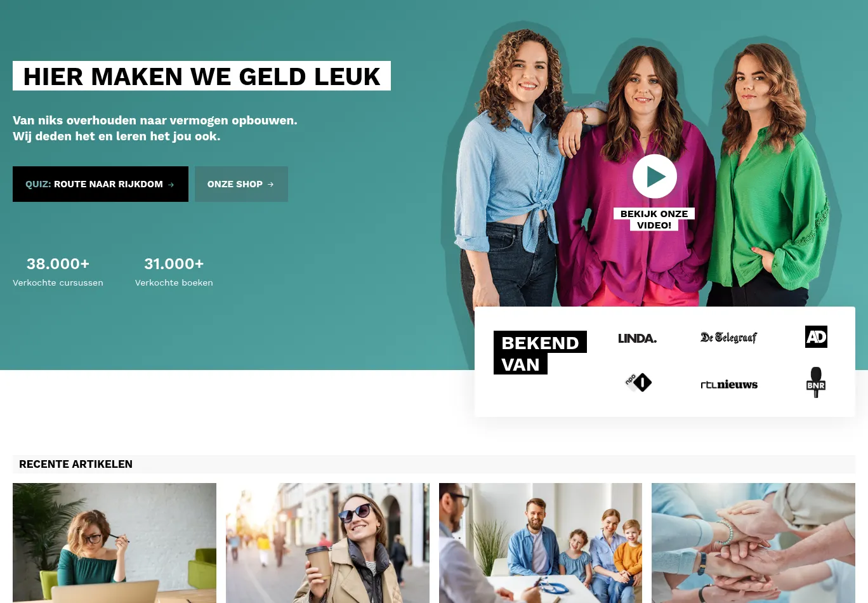The image size is (868, 603).
Task: Open article with family at doctor's desk
Action: [541, 543]
